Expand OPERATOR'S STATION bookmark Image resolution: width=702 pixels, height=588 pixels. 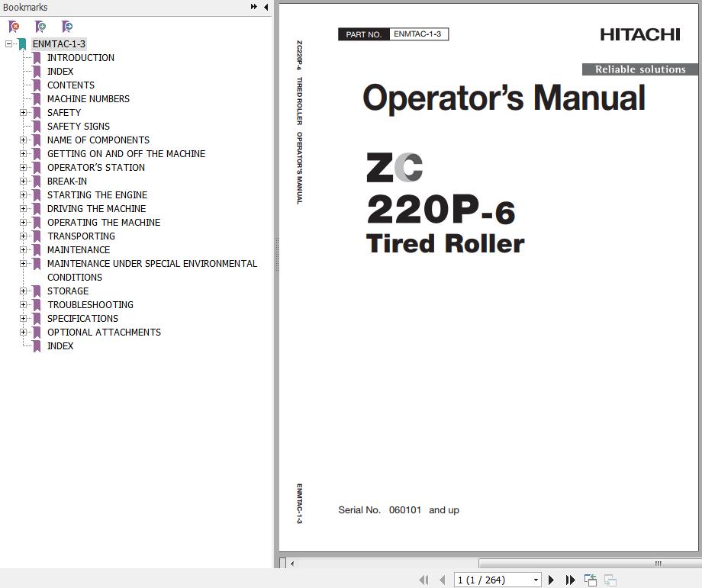tap(24, 167)
